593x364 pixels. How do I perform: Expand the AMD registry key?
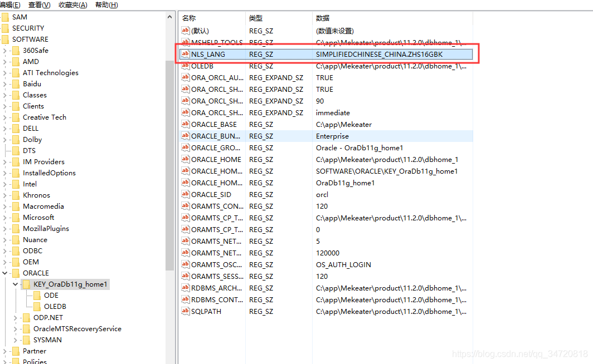pyautogui.click(x=4, y=62)
